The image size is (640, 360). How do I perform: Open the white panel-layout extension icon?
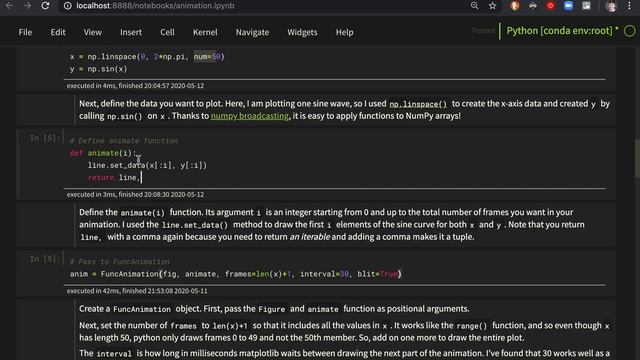pyautogui.click(x=586, y=6)
